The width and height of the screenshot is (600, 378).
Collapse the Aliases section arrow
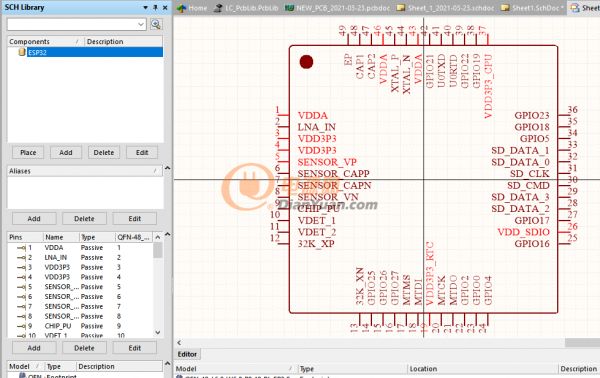pyautogui.click(x=167, y=168)
